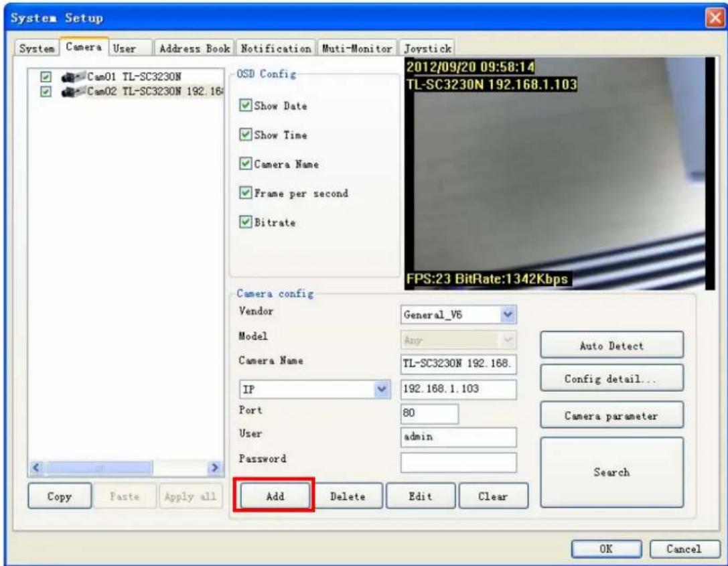This screenshot has width=728, height=566.
Task: Toggle the Show Time checkbox
Action: (246, 135)
